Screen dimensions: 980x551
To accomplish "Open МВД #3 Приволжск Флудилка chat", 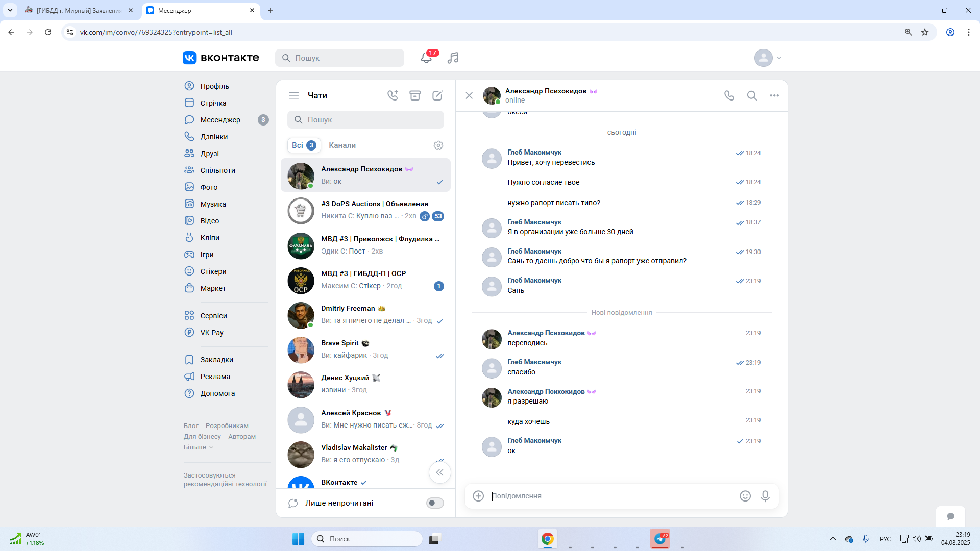I will (365, 245).
